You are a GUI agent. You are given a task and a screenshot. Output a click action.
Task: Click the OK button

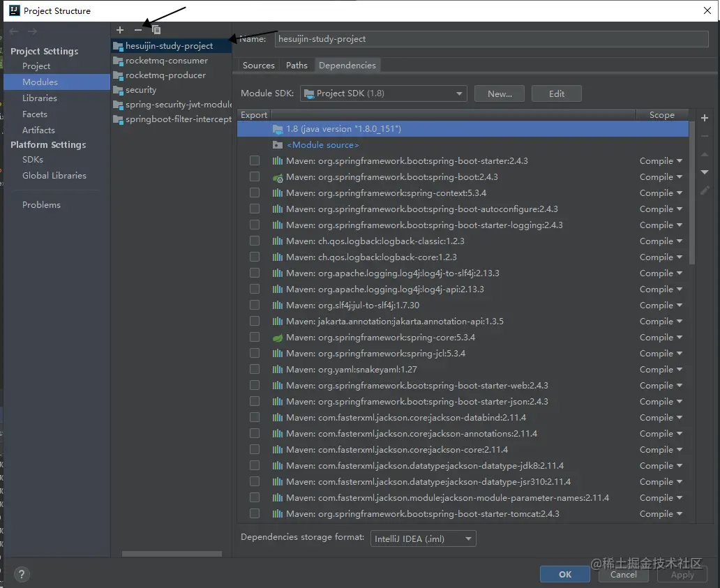[x=565, y=574]
